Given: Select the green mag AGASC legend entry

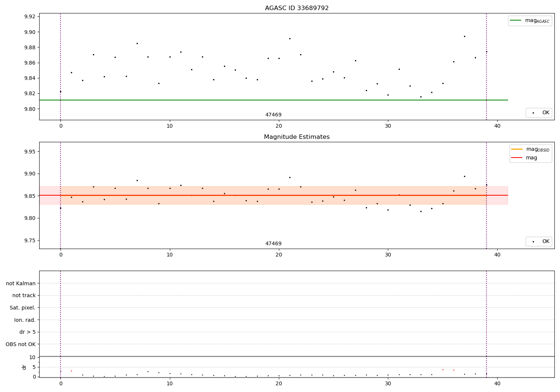Looking at the screenshot, I should point(530,21).
